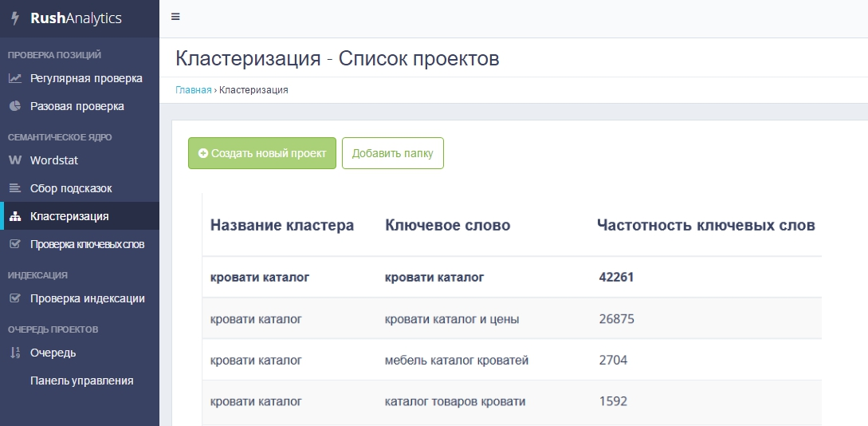Click the sitemap icon for Кластеризация
The height and width of the screenshot is (426, 868).
point(14,216)
